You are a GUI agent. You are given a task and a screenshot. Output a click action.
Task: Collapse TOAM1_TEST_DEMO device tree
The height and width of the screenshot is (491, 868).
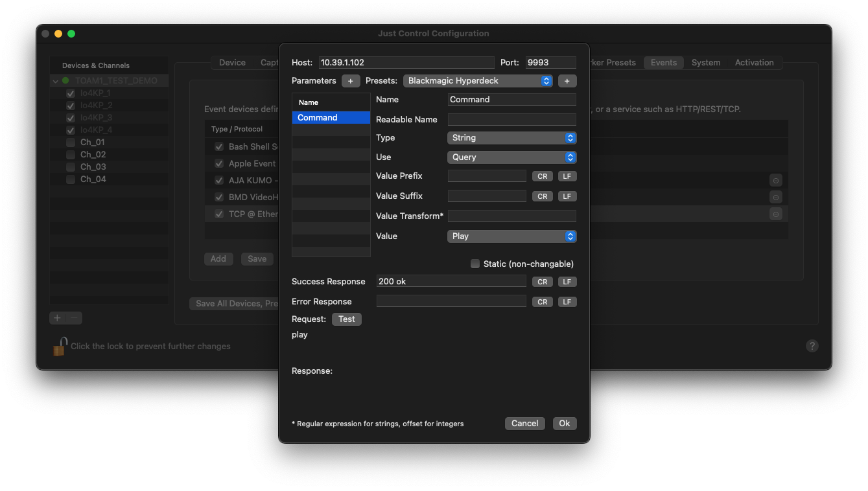pos(56,81)
